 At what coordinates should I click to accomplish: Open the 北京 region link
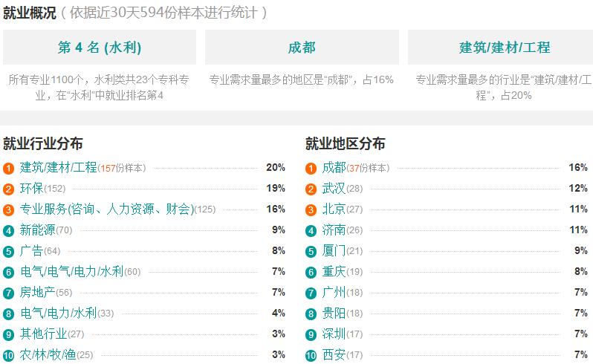[334, 209]
